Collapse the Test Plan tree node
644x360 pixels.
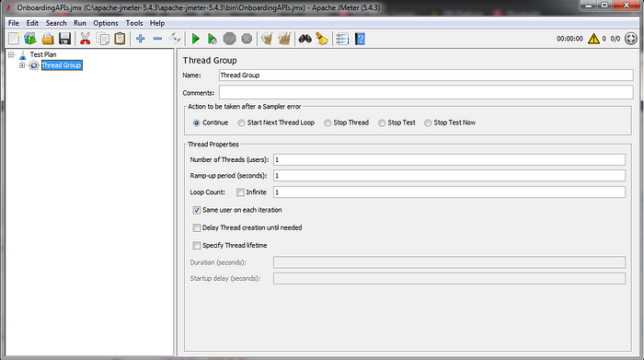point(11,54)
